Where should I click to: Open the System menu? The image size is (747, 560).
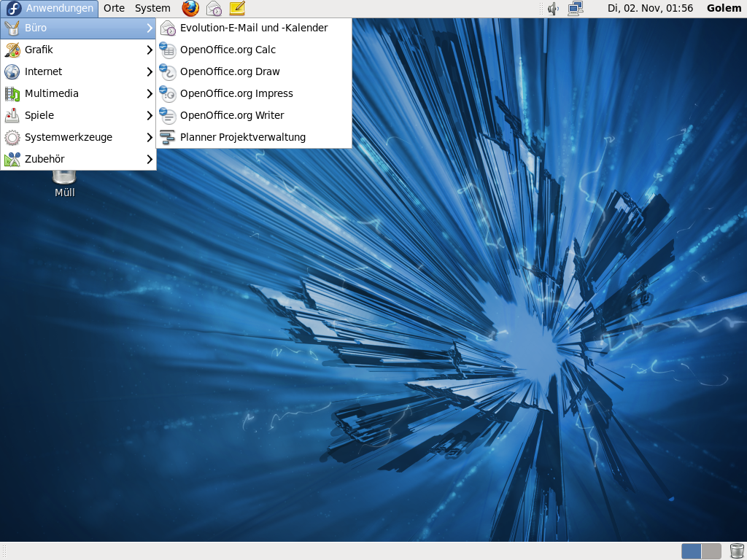152,9
